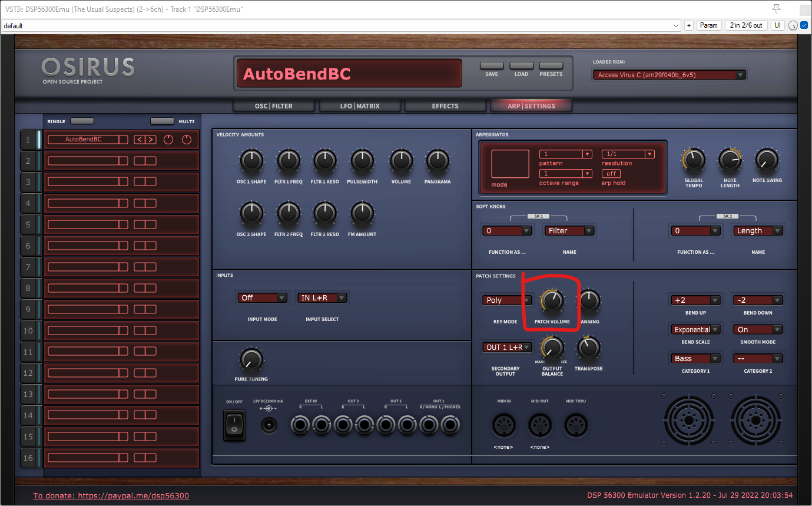This screenshot has height=506, width=812.
Task: Click the AutoBendBC patch name display
Action: 349,74
